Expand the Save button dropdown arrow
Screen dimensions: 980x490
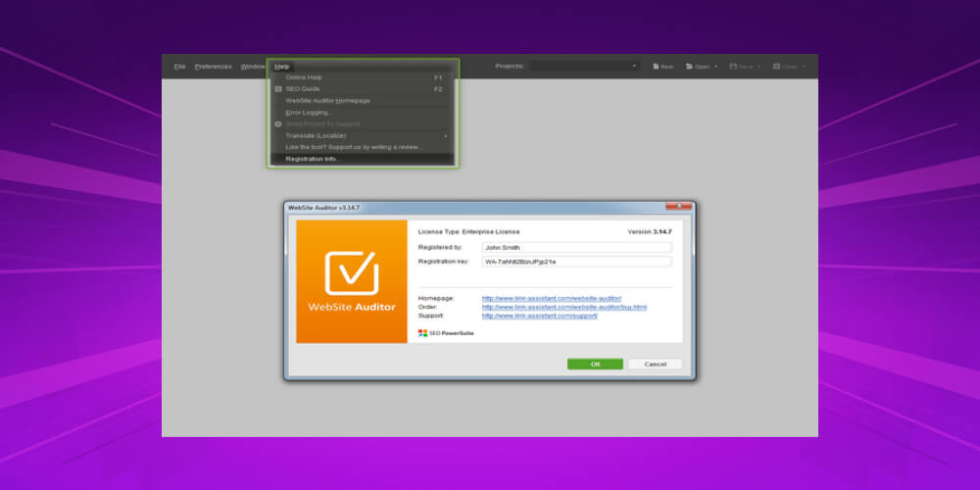759,67
